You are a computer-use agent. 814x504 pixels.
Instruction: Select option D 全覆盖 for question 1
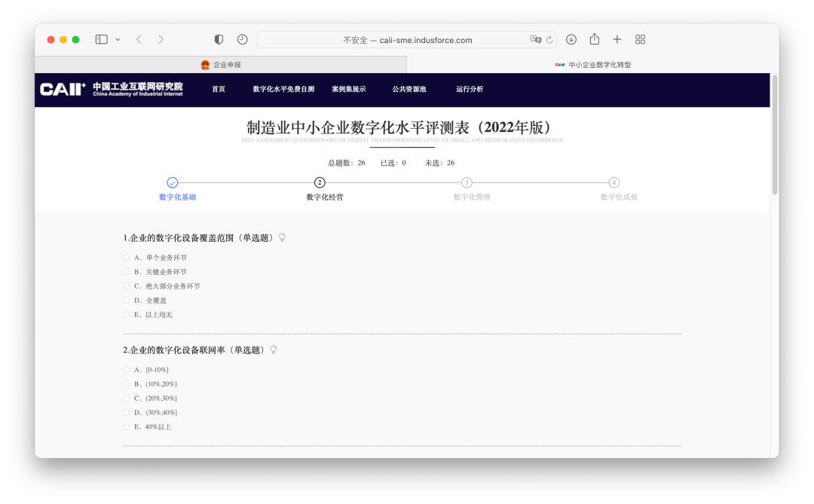[125, 300]
